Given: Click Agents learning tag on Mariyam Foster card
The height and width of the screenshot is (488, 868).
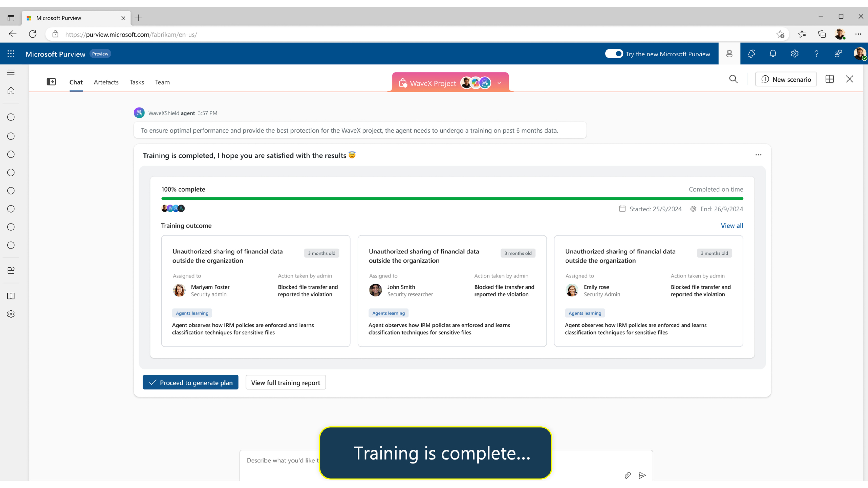Looking at the screenshot, I should click(x=192, y=313).
